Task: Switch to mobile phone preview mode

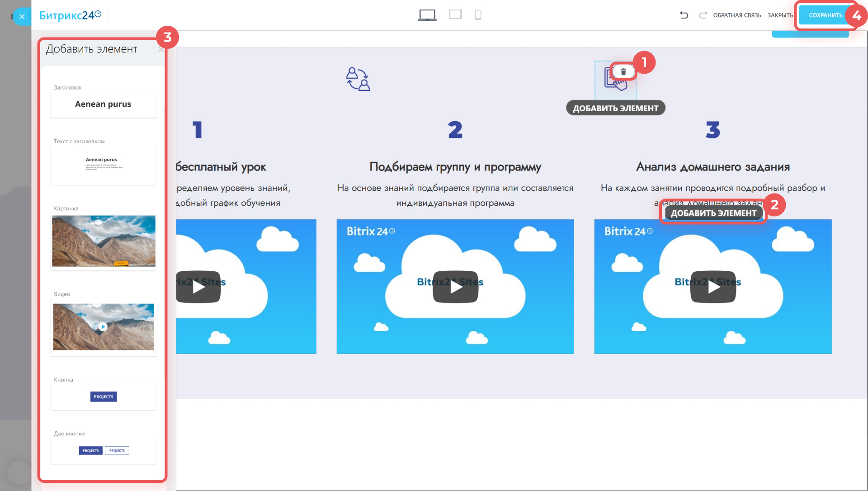Action: coord(478,15)
